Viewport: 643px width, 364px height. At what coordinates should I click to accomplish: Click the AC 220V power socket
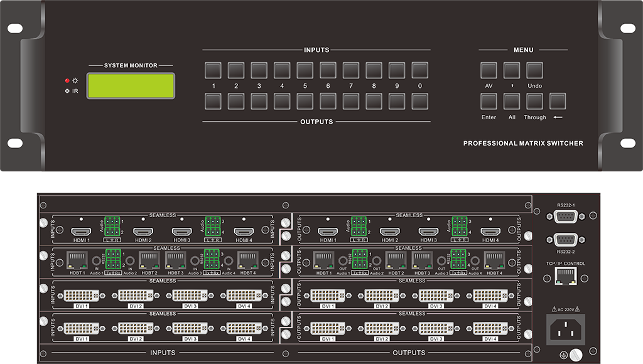point(565,328)
